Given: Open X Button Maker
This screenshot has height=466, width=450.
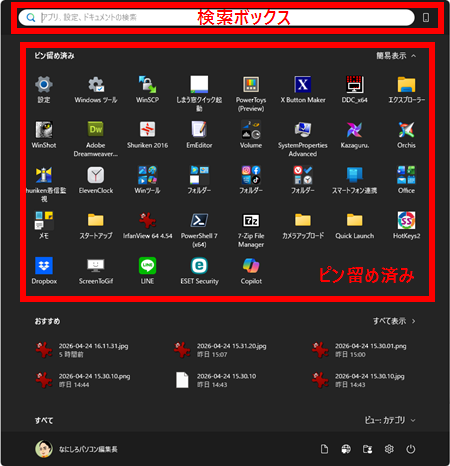Looking at the screenshot, I should tap(303, 90).
